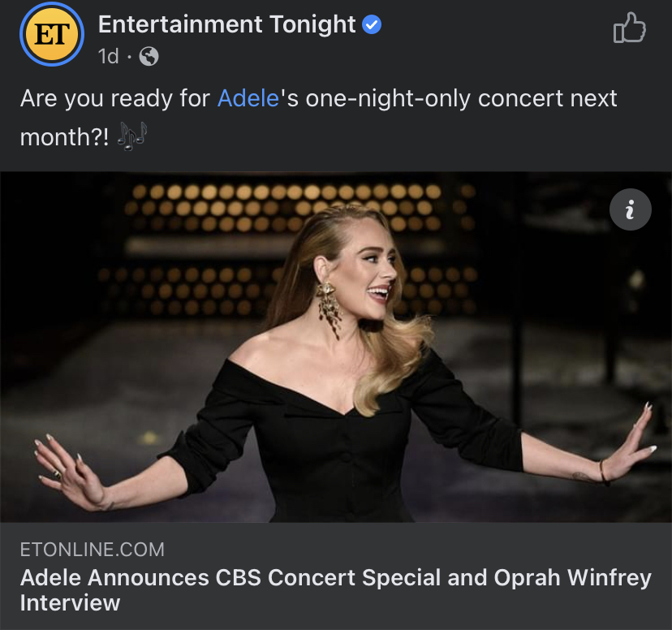This screenshot has width=672, height=630.
Task: Tap the music notes emoji
Action: (131, 138)
